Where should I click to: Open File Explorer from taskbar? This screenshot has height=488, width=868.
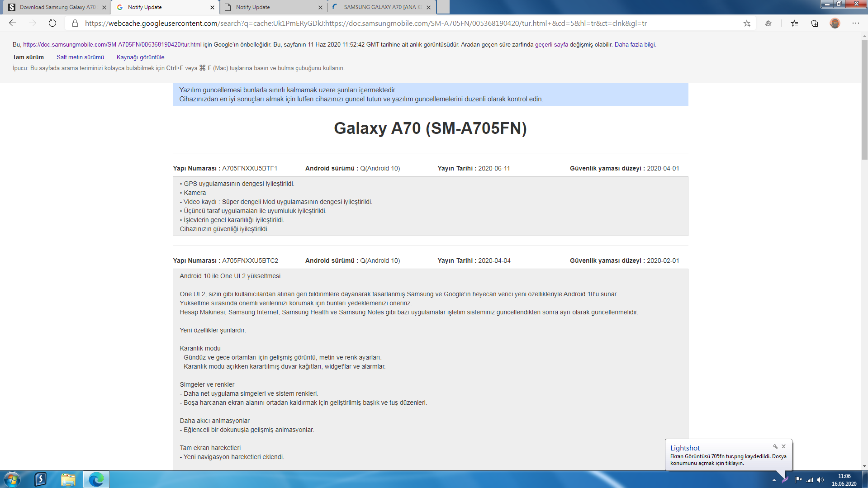pos(68,479)
